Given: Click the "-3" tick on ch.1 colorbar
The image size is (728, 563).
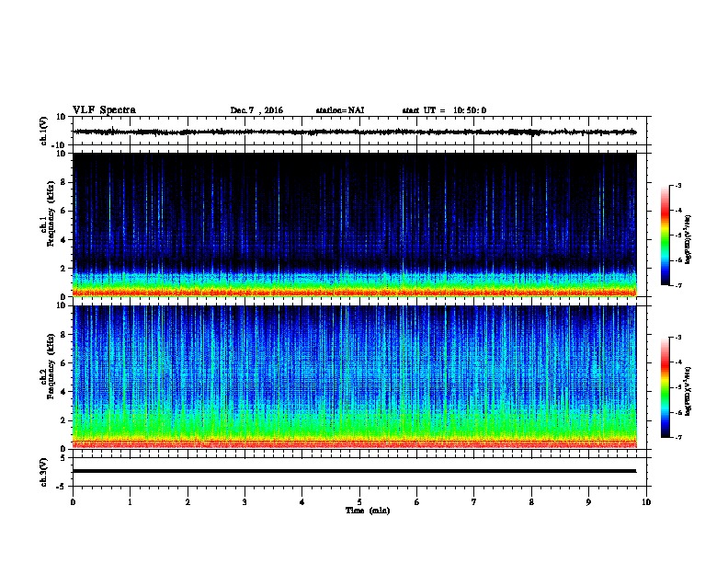Looking at the screenshot, I should point(678,186).
